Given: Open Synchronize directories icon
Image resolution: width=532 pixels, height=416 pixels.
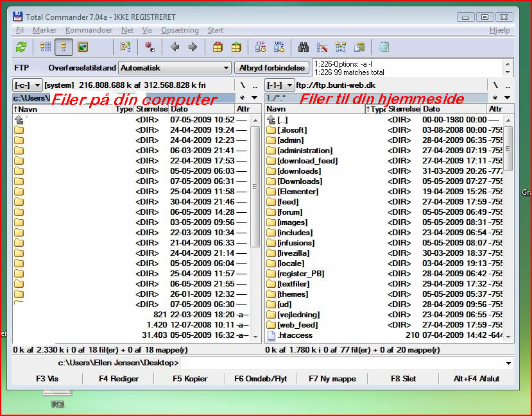Looking at the screenshot, I should tap(341, 47).
